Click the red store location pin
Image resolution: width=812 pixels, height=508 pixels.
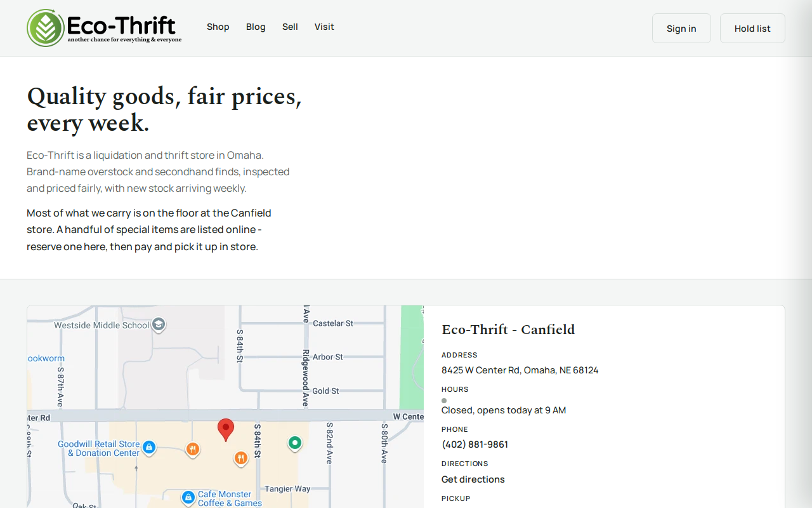(225, 430)
